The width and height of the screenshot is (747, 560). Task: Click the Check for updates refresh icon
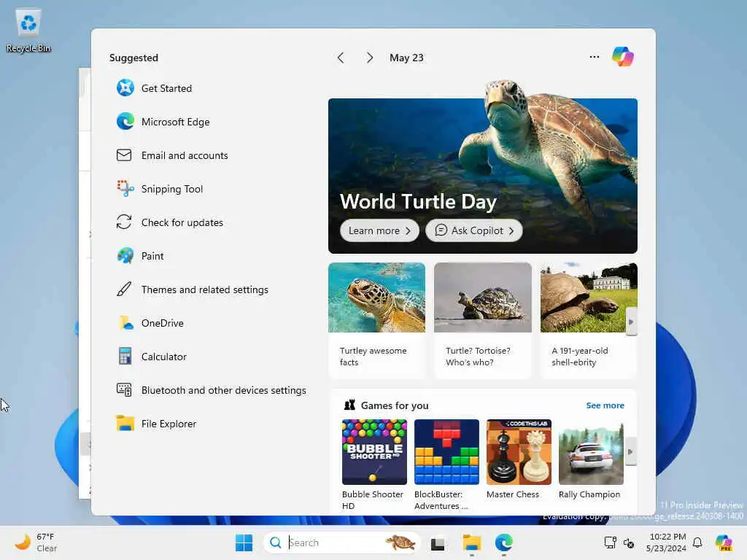[124, 222]
